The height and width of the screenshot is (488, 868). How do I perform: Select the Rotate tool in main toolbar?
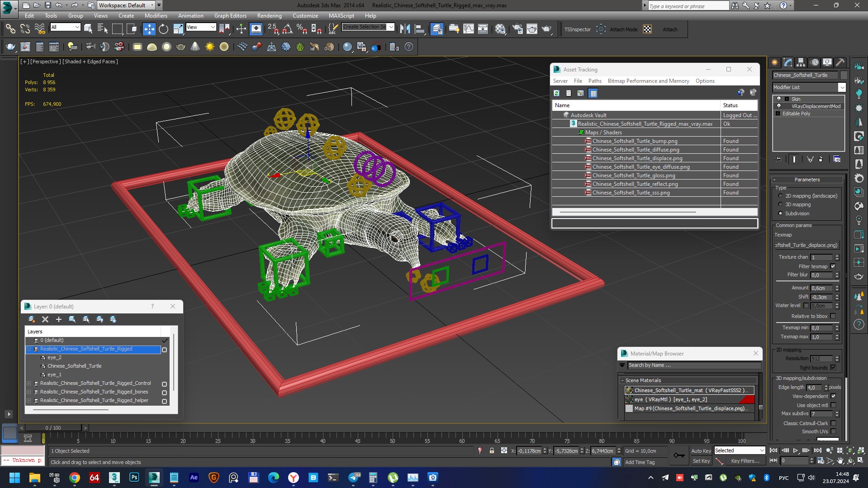[163, 29]
